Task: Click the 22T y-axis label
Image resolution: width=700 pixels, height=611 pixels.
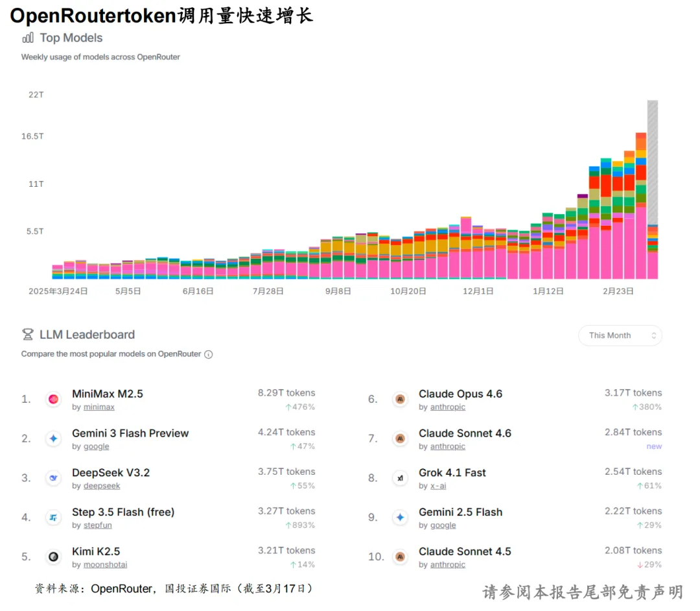Action: pyautogui.click(x=36, y=95)
